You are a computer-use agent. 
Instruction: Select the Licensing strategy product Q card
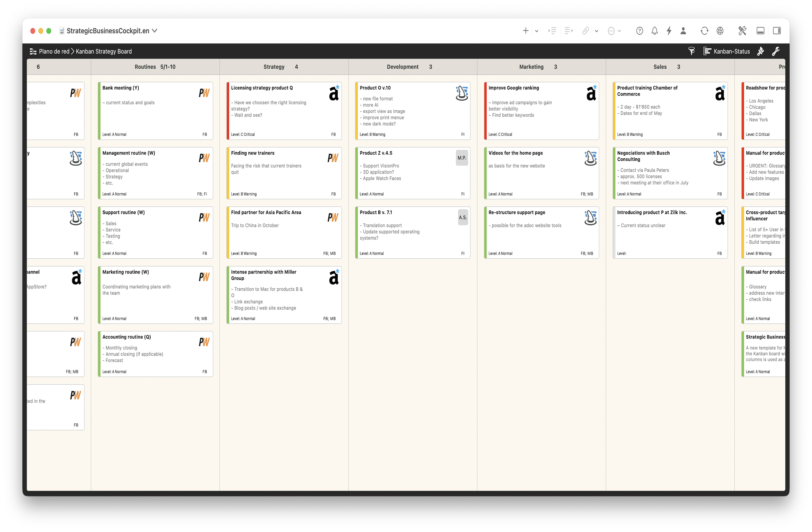pos(284,111)
